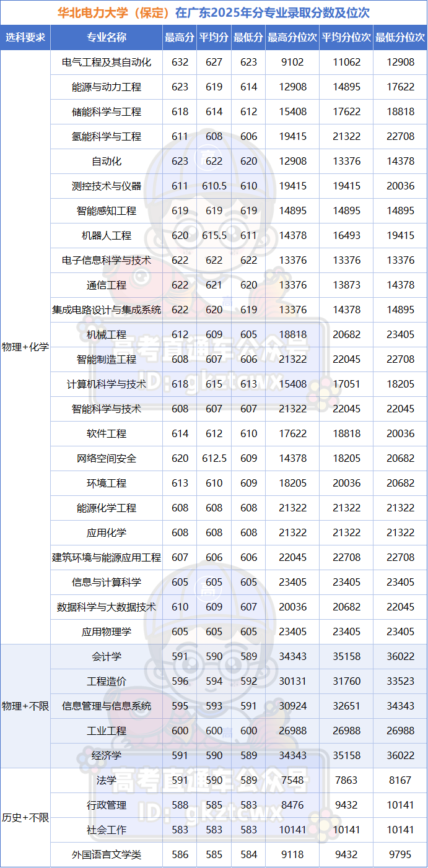Screen dimensions: 428x868
Task: Click the 智能科学与技术 major name
Action: pyautogui.click(x=107, y=409)
